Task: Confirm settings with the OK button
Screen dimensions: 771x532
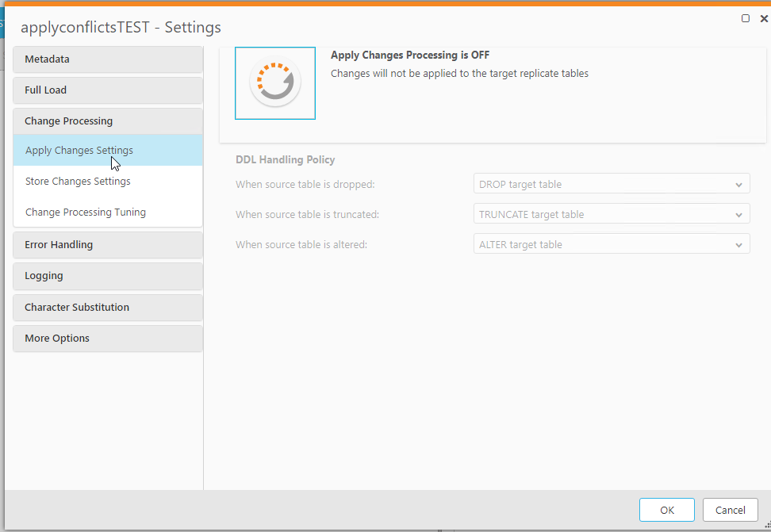Action: (666, 510)
